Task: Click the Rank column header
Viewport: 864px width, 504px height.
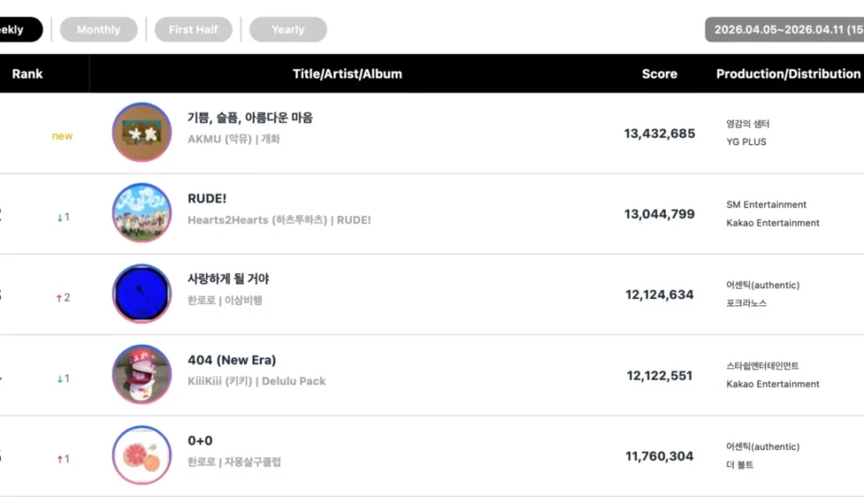Action: 27,74
